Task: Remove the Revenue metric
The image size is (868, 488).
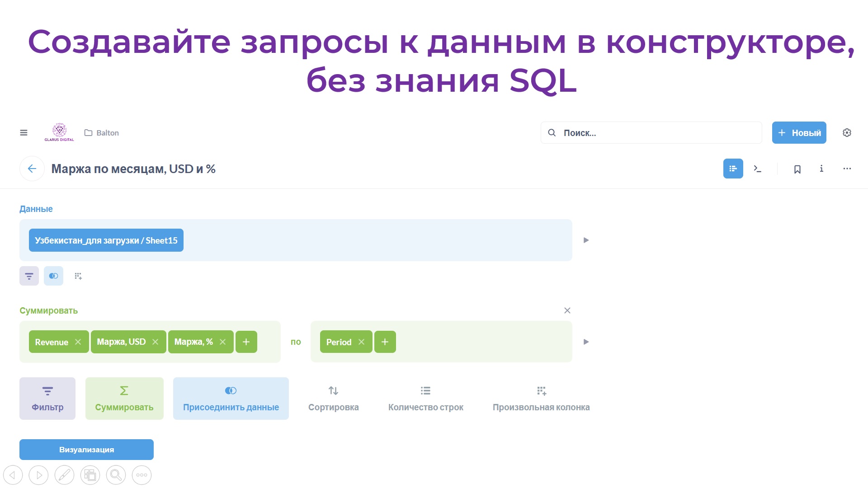Action: coord(78,342)
